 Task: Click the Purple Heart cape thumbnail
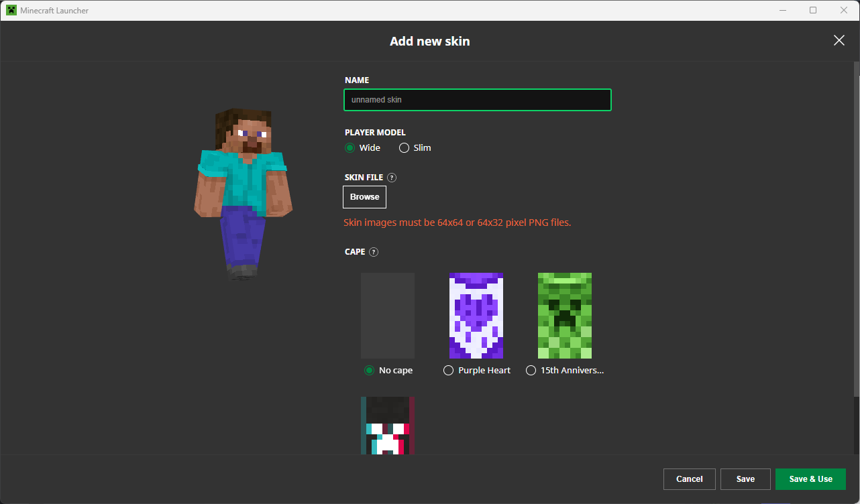pos(476,316)
